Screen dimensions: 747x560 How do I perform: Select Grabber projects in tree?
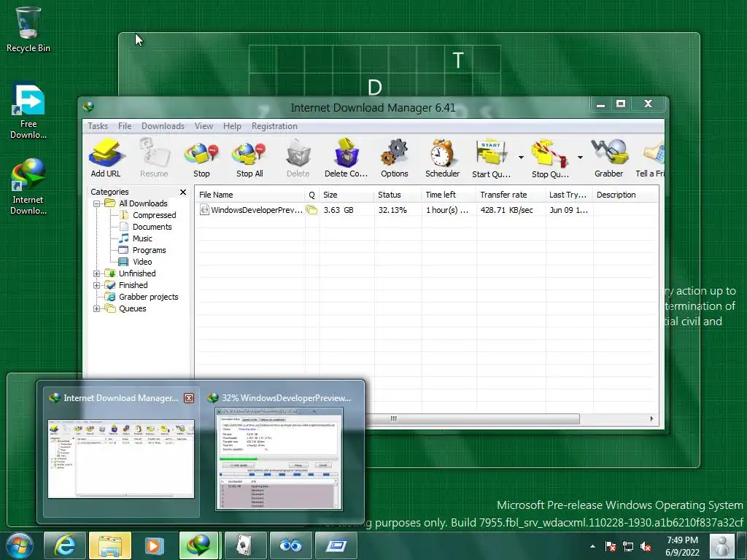pyautogui.click(x=148, y=297)
